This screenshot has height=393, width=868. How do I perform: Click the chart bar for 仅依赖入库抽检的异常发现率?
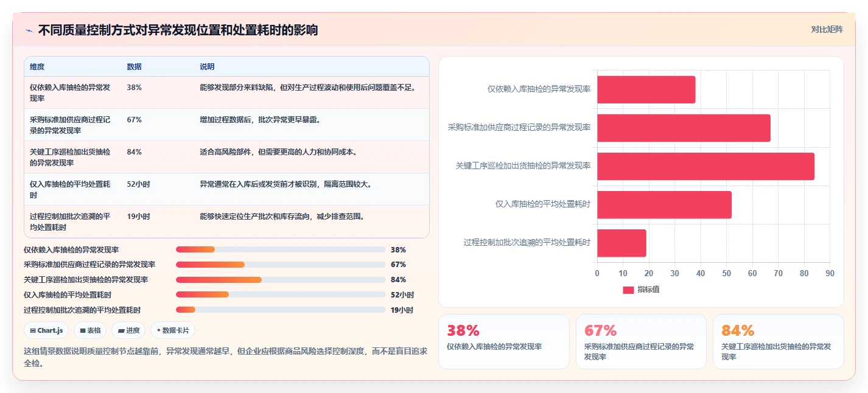click(646, 89)
